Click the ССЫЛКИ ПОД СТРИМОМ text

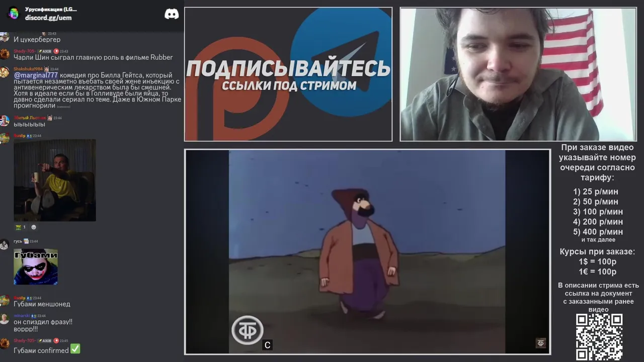coord(289,85)
